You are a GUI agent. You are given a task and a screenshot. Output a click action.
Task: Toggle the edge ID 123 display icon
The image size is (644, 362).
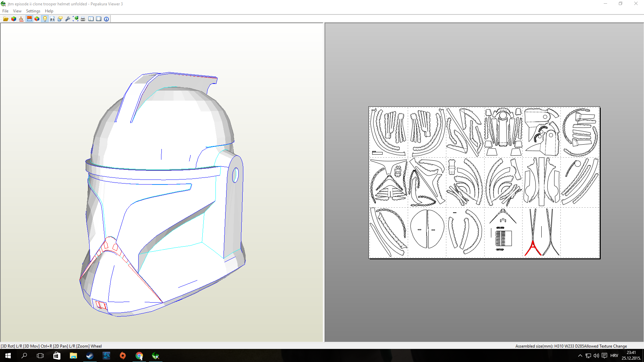(29, 19)
